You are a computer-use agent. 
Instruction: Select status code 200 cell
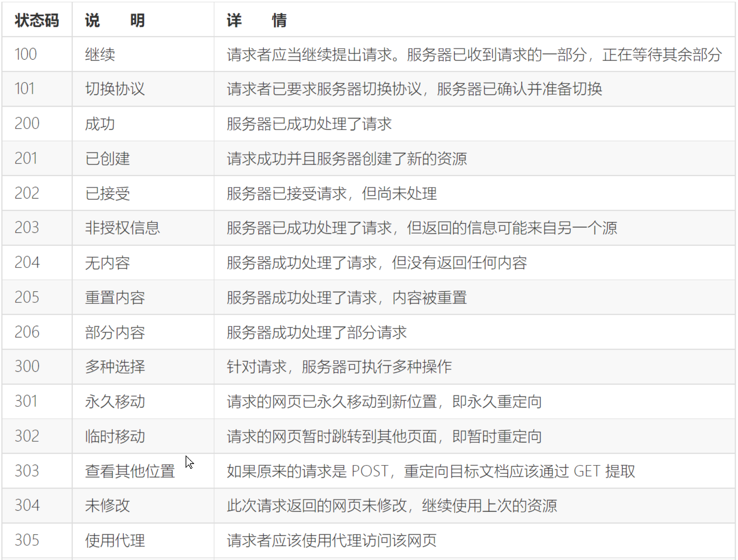click(x=27, y=124)
